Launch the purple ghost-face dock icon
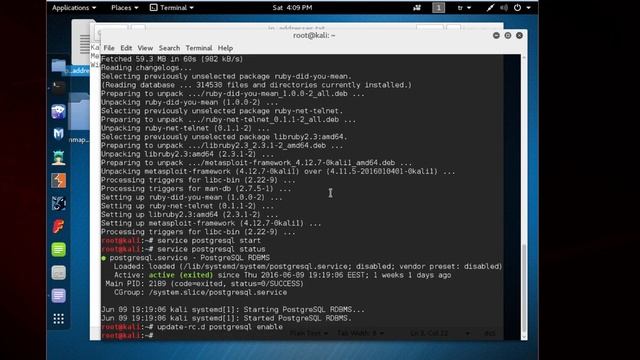 [x=58, y=111]
